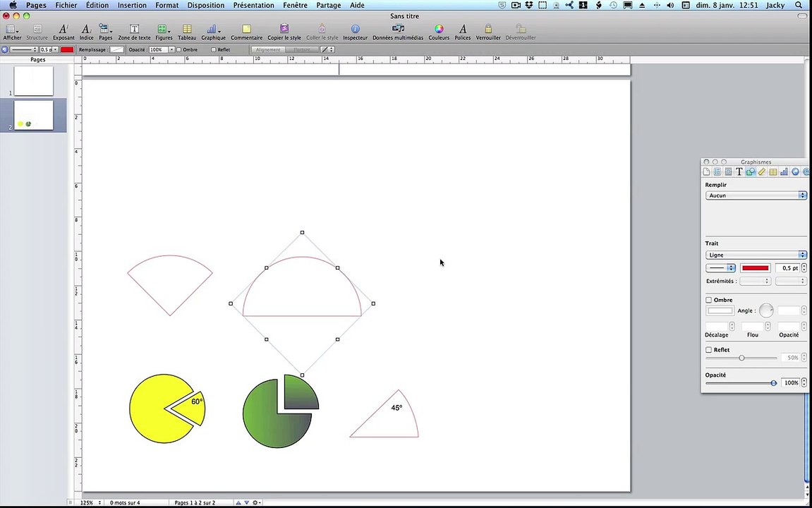Open the Partage menu
The width and height of the screenshot is (812, 508).
point(329,5)
